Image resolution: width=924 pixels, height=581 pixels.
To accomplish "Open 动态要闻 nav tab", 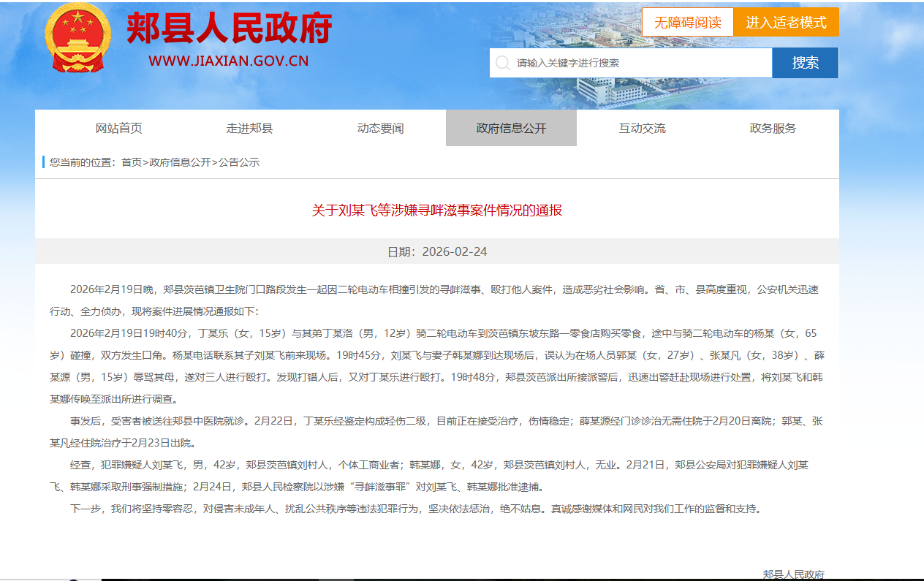I will click(x=380, y=129).
